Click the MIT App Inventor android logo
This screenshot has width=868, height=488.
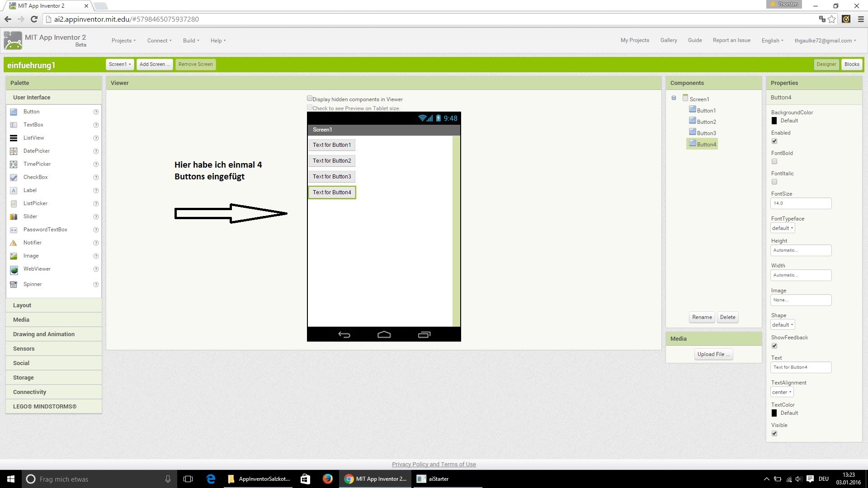pyautogui.click(x=13, y=41)
